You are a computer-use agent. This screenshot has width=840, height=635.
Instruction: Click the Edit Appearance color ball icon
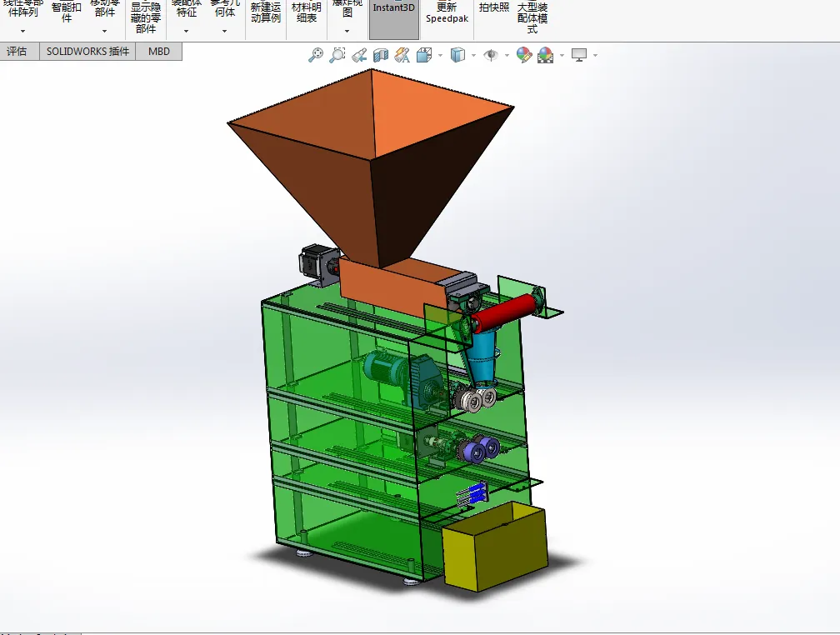point(524,55)
